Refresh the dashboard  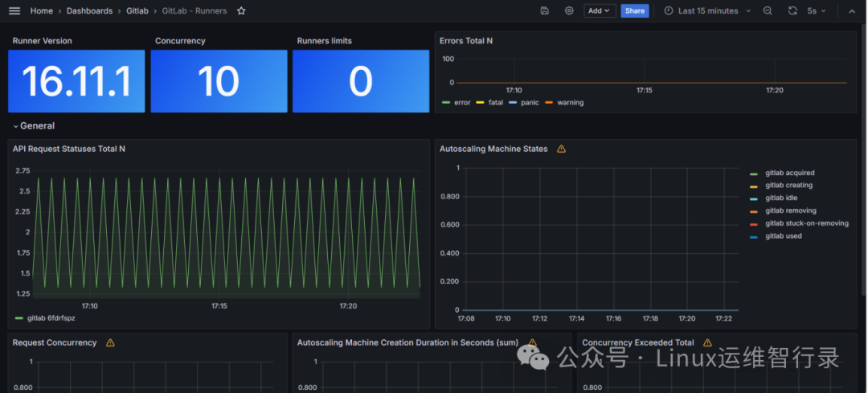pos(792,10)
